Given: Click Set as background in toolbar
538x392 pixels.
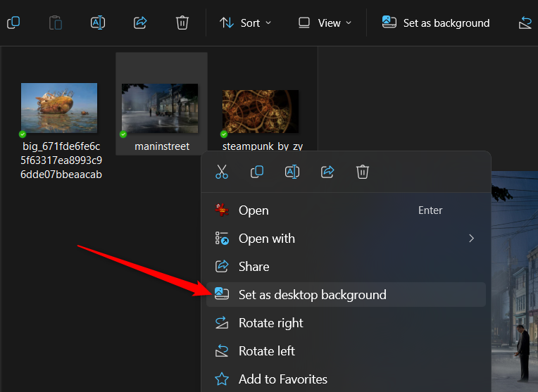Looking at the screenshot, I should [436, 23].
